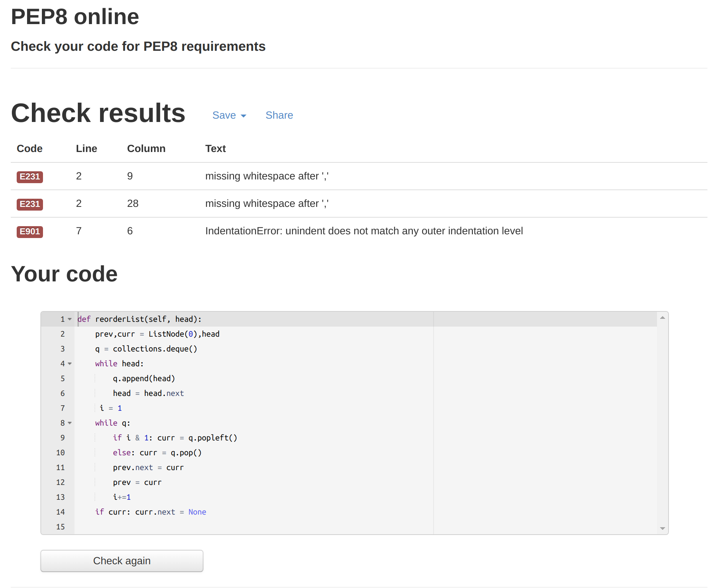Click the Line column header
This screenshot has height=588, width=713.
(86, 149)
